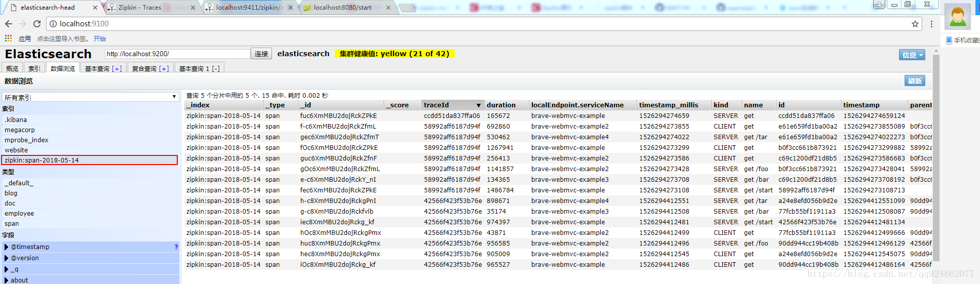This screenshot has height=284, width=980.
Task: Sort by the _index column header
Action: click(223, 105)
